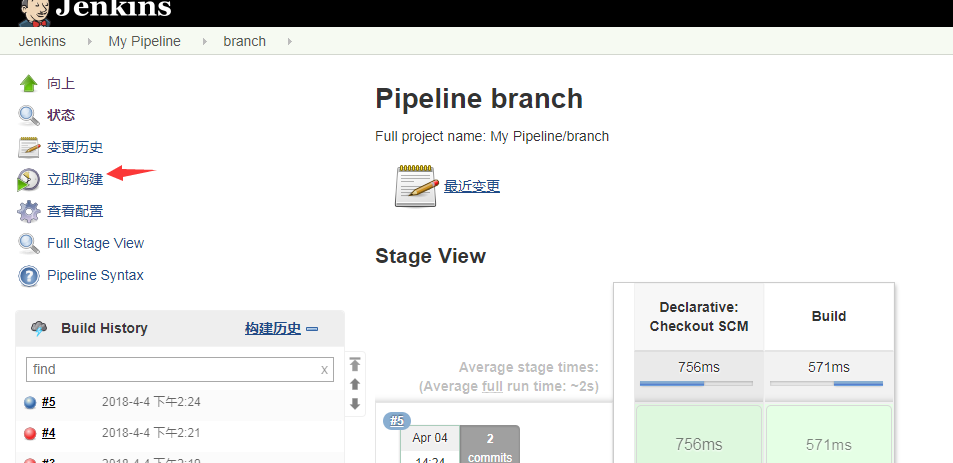Click the notepad icon beside 变更历史

pyautogui.click(x=29, y=147)
